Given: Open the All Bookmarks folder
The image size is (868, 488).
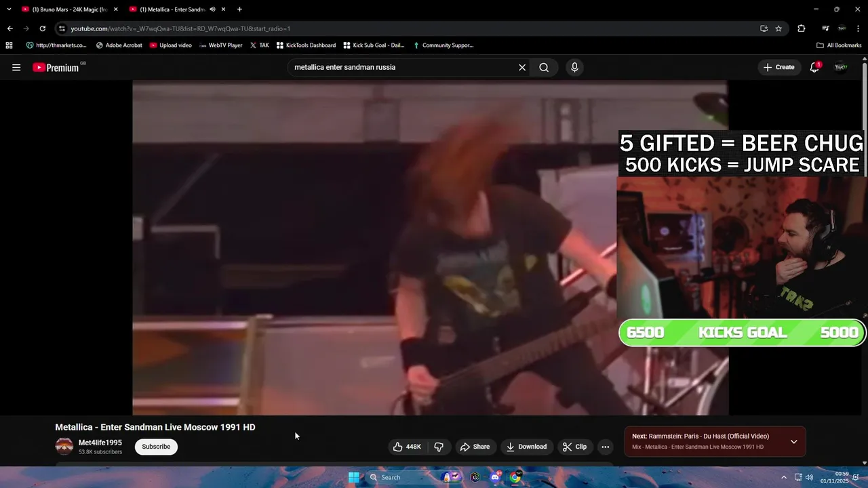Looking at the screenshot, I should [x=839, y=45].
